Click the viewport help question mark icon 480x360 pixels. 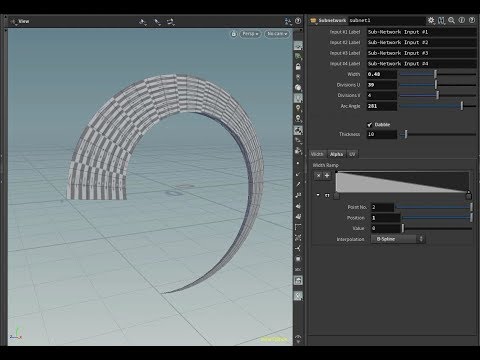coord(298,21)
